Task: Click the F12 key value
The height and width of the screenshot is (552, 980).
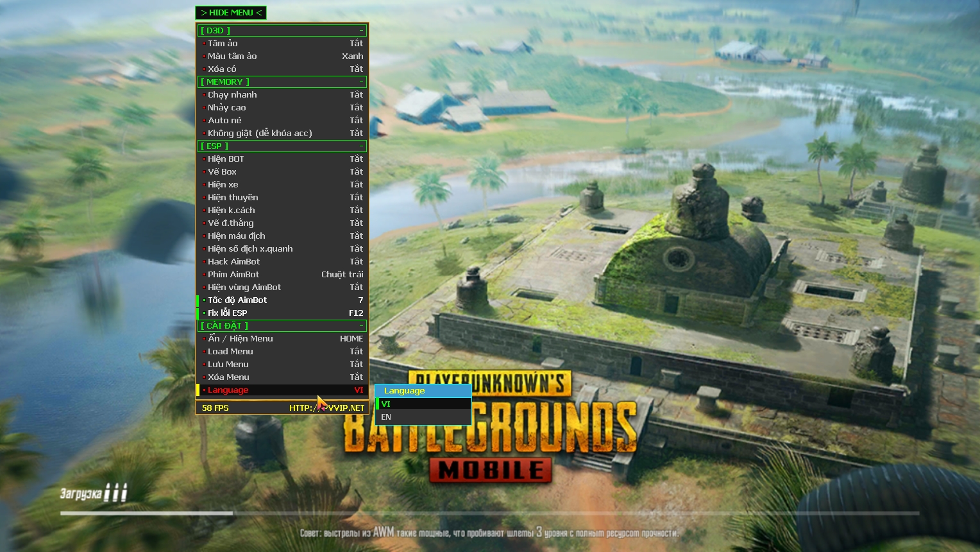Action: click(356, 313)
